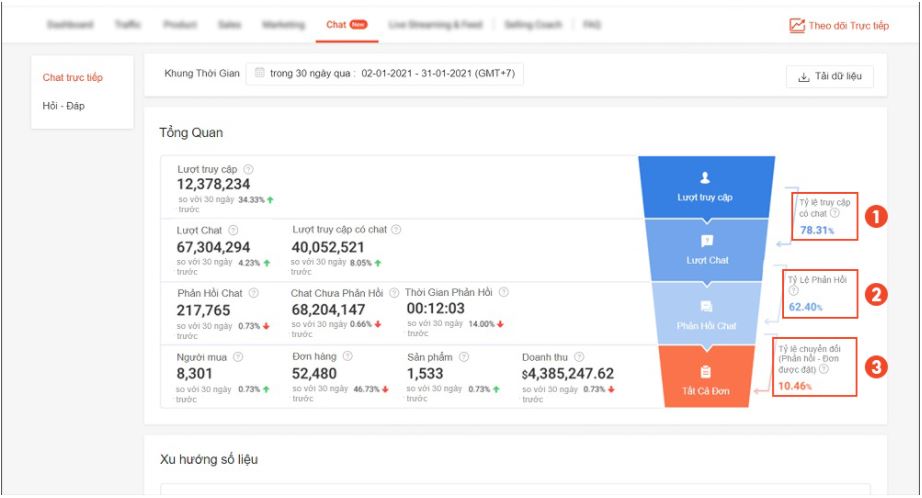Click help icon next to Người mua
The height and width of the screenshot is (498, 922).
click(x=239, y=356)
